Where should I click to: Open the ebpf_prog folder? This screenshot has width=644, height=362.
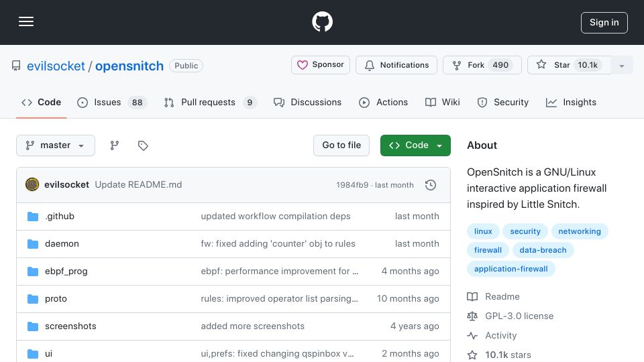coord(66,271)
